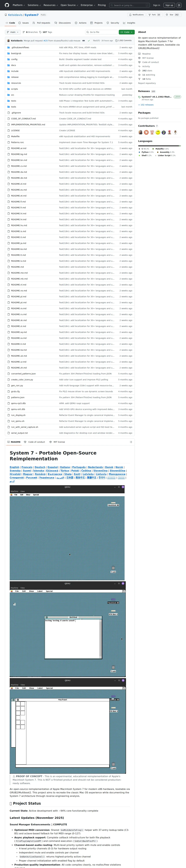Click the GitHub logo in the header

point(7,5)
